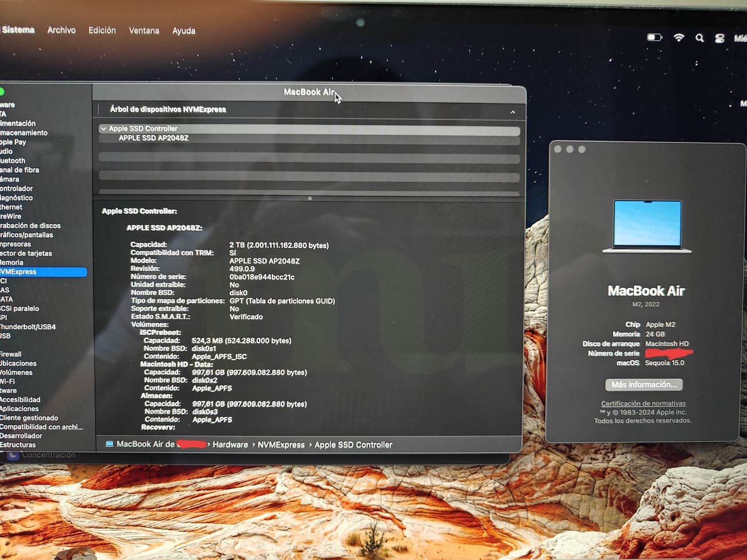Image resolution: width=747 pixels, height=560 pixels.
Task: Open the Ventana menu
Action: (144, 30)
